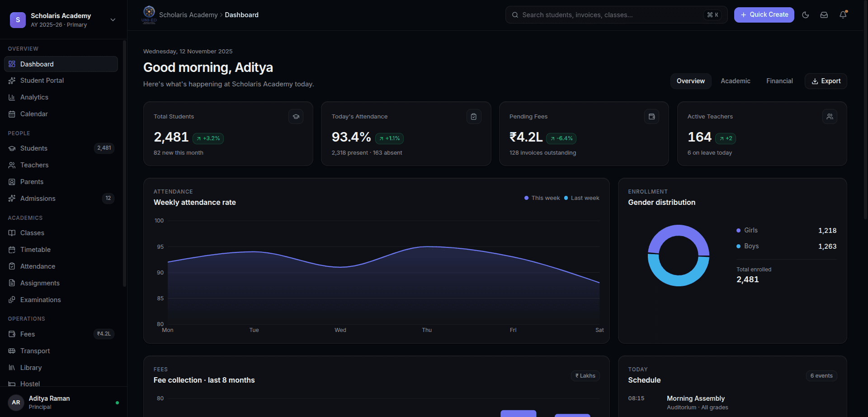Click the Boys legend color dot

[739, 246]
